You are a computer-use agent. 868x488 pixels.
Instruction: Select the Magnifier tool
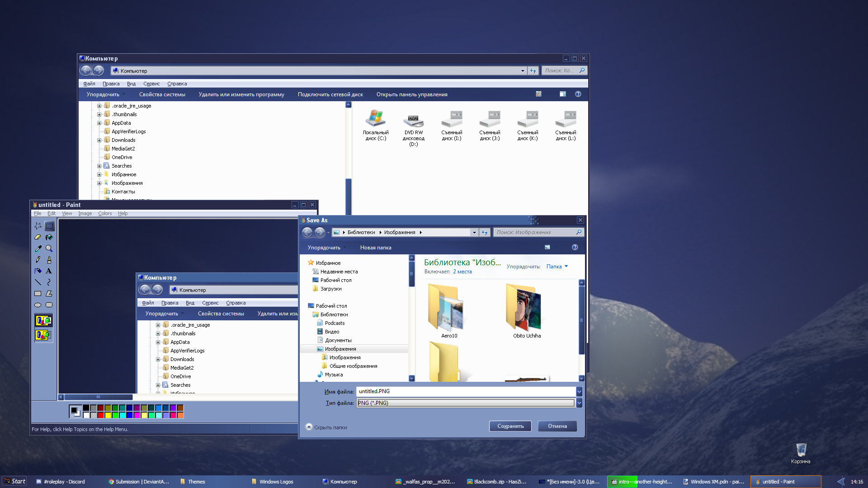(49, 249)
